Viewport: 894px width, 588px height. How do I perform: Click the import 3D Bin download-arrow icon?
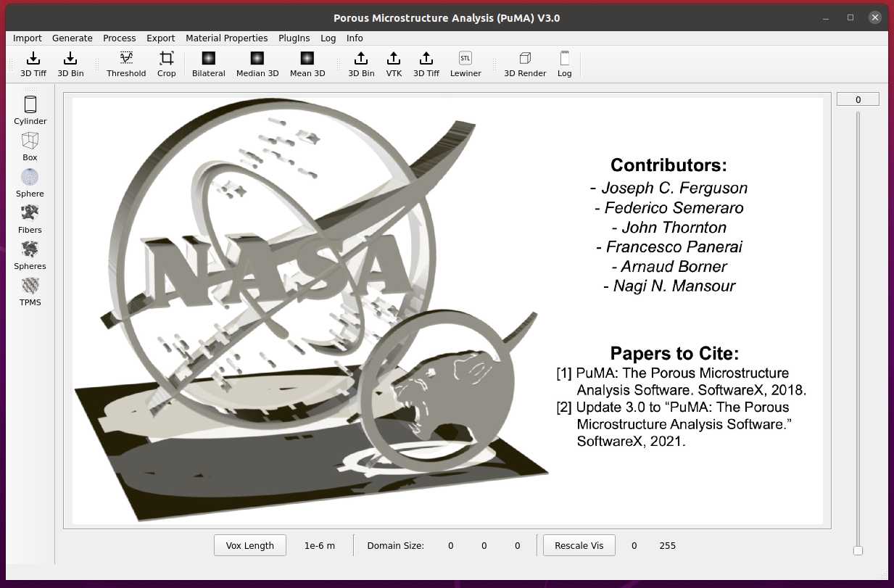[x=70, y=59]
